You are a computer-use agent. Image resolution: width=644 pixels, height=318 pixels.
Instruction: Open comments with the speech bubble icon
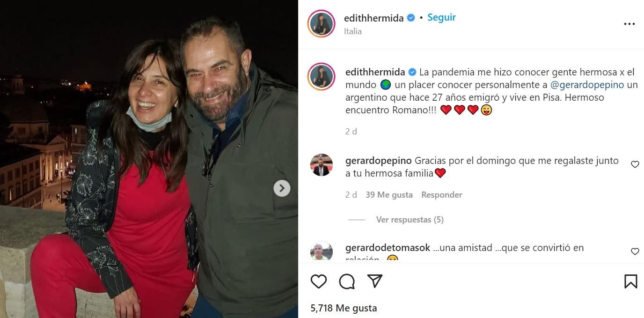tap(347, 281)
